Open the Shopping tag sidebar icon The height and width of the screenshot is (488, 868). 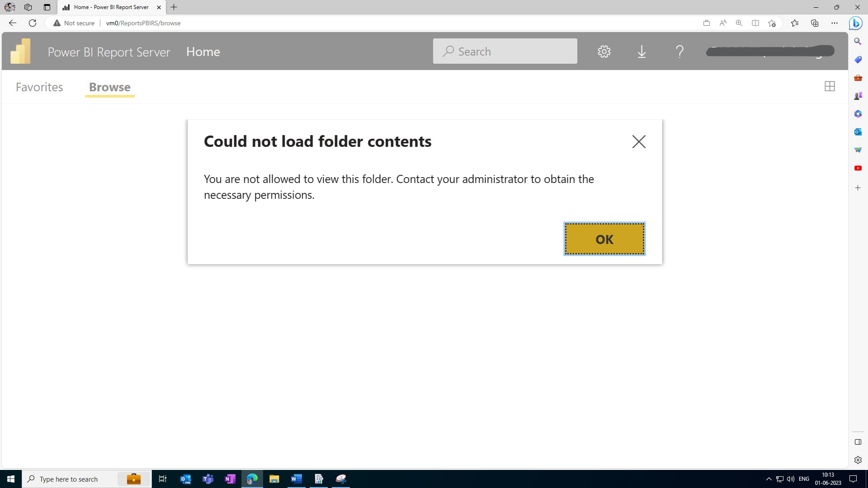(x=858, y=60)
